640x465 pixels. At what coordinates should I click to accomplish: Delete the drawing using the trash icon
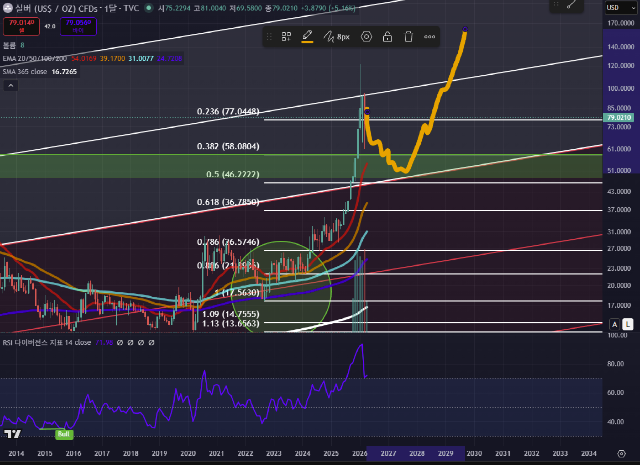pyautogui.click(x=409, y=37)
